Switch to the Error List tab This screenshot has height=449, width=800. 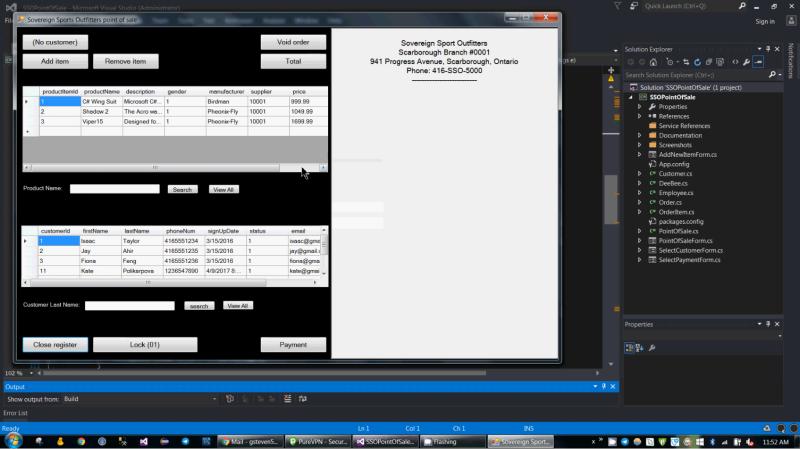(x=15, y=413)
